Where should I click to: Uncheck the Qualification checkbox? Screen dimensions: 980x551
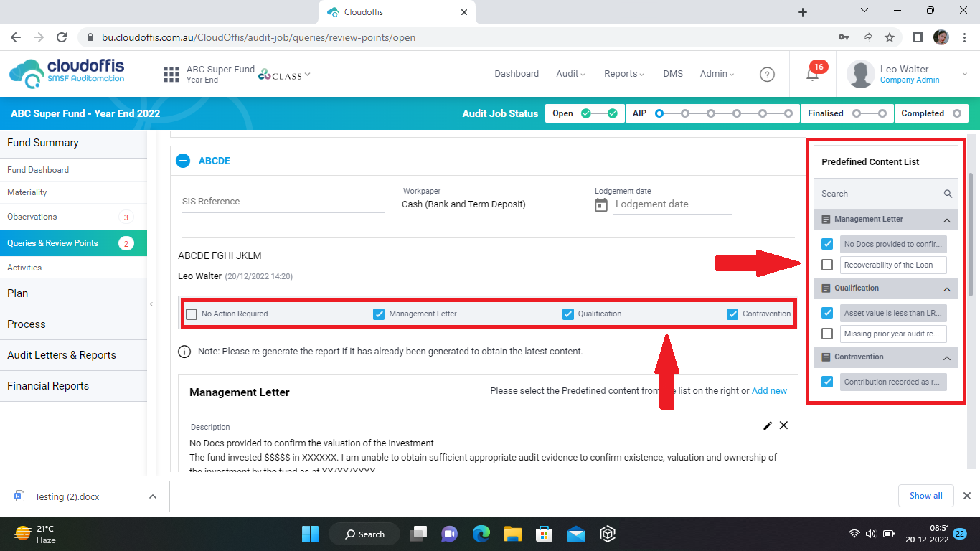568,314
